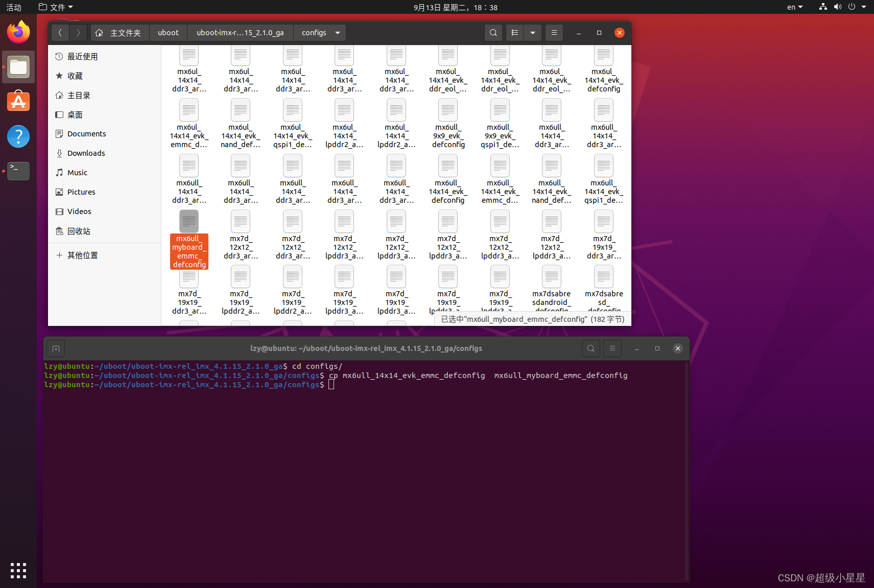Navigate back with the back arrow
The height and width of the screenshot is (588, 874).
pyautogui.click(x=60, y=32)
